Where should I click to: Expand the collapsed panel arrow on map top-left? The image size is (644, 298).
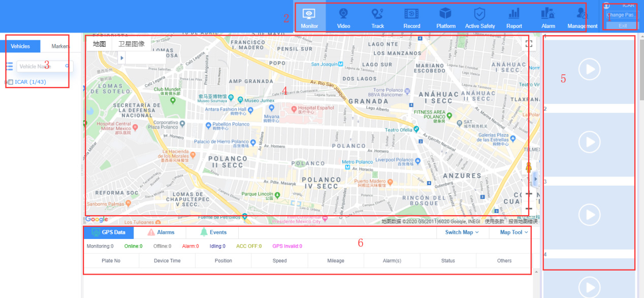[121, 58]
